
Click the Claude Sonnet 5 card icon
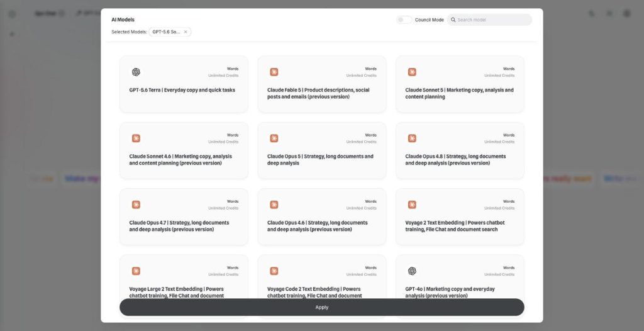(412, 72)
